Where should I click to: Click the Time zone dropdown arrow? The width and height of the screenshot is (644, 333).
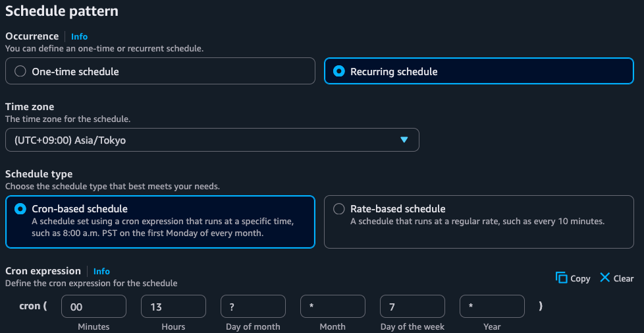[404, 140]
